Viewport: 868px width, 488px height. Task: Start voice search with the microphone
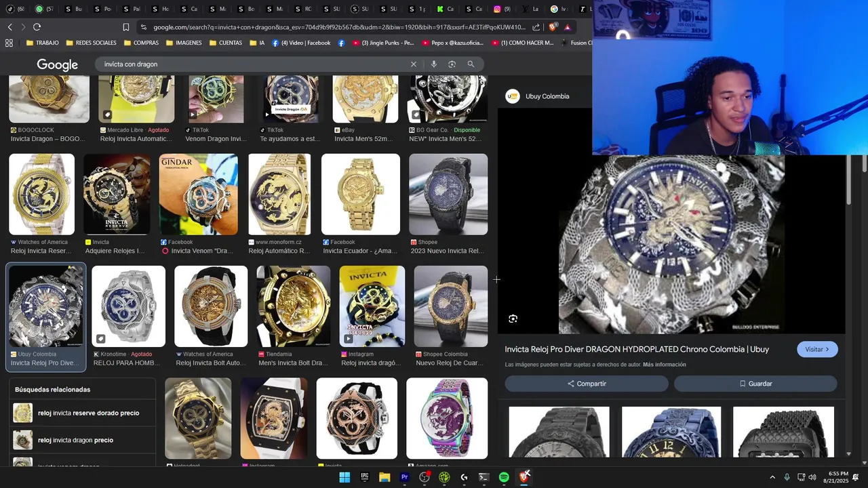click(434, 64)
